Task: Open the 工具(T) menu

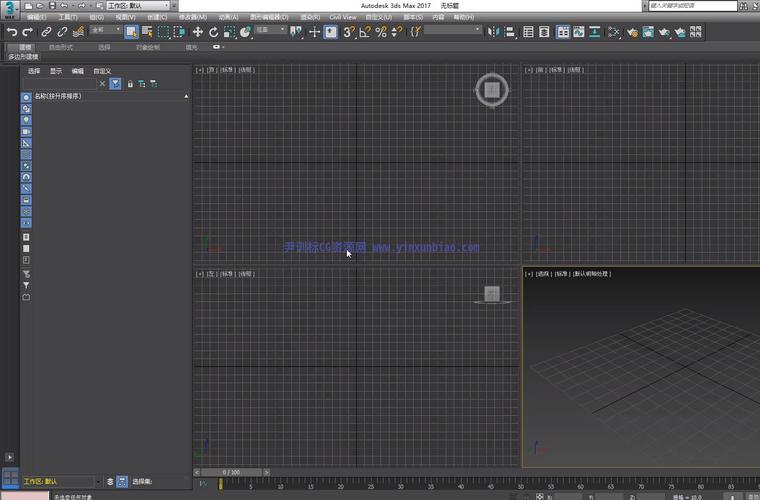Action: pyautogui.click(x=68, y=17)
